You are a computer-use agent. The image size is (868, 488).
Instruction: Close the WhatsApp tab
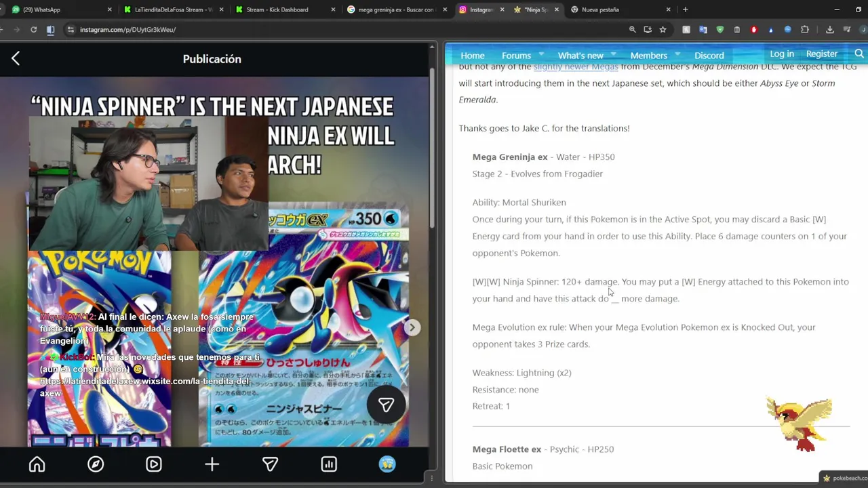pyautogui.click(x=110, y=9)
